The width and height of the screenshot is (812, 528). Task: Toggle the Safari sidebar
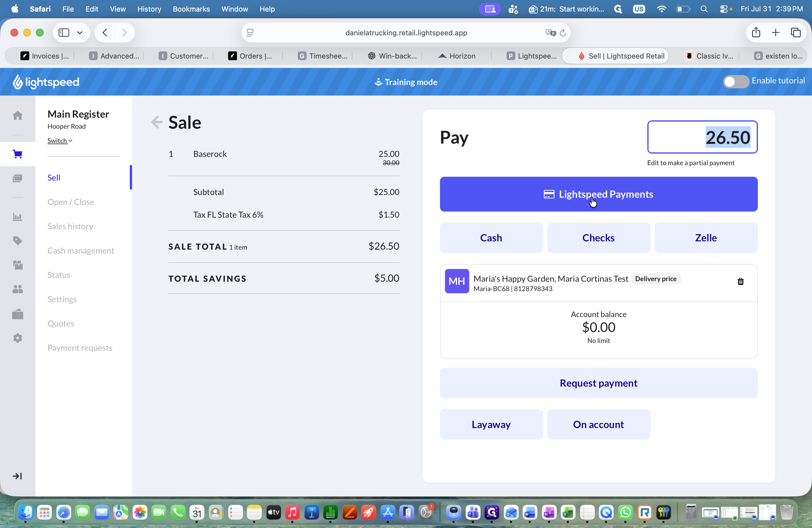64,33
